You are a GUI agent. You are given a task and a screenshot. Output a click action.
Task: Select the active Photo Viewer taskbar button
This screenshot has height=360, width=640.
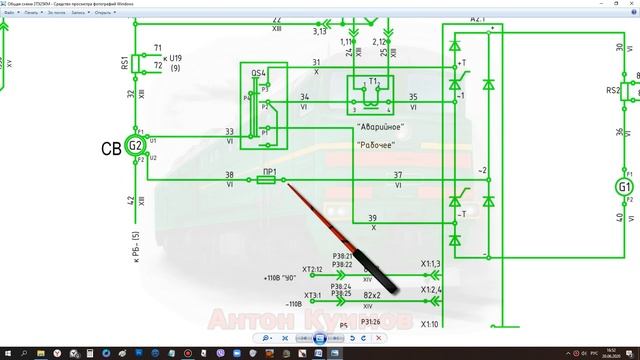point(335,353)
